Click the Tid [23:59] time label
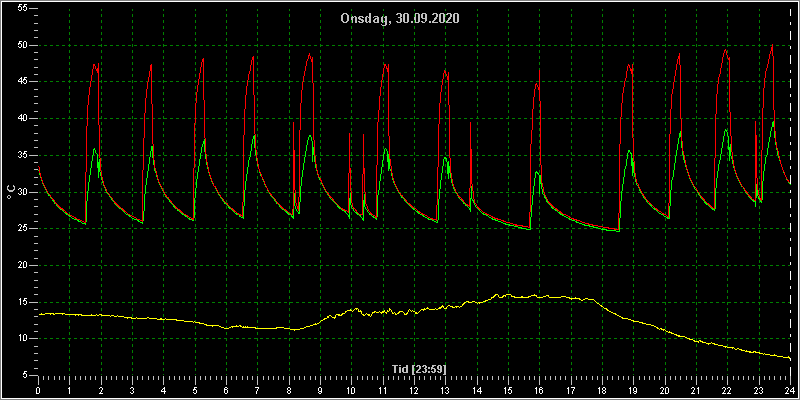Image resolution: width=800 pixels, height=400 pixels. [x=414, y=369]
